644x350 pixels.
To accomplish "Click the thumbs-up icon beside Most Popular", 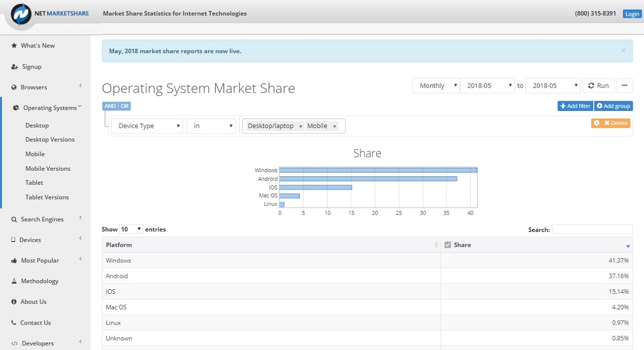I will tap(14, 260).
